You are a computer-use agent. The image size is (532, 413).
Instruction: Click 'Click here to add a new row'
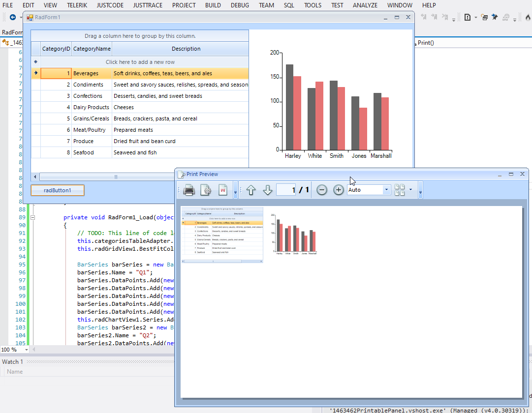140,62
